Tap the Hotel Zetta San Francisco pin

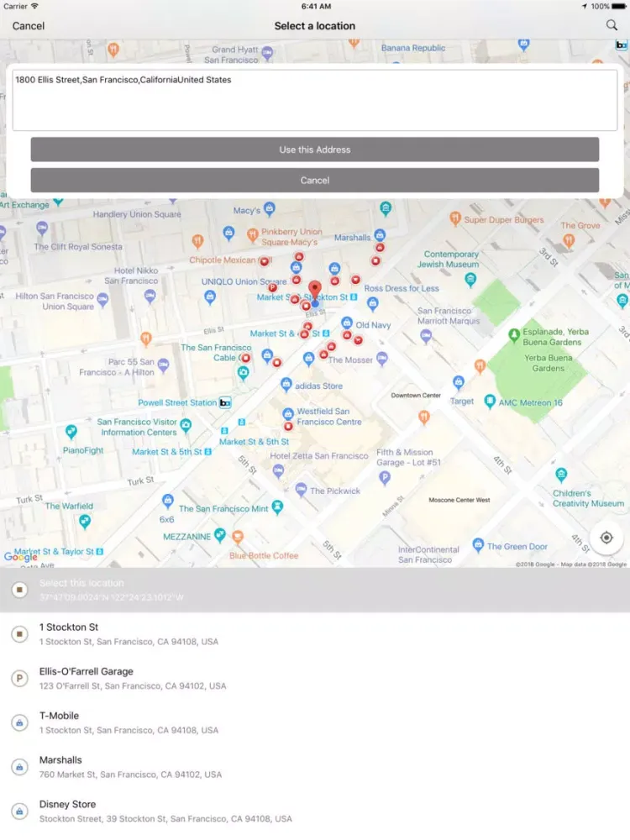pyautogui.click(x=278, y=471)
